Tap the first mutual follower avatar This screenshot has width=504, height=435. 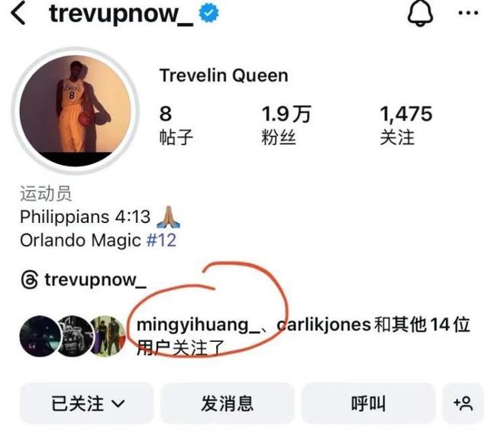[40, 336]
